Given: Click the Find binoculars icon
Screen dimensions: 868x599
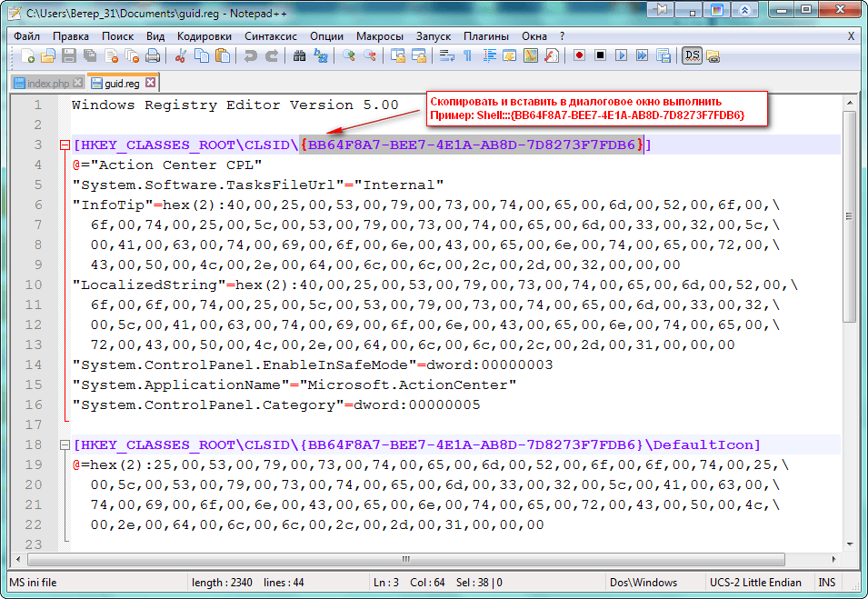Looking at the screenshot, I should click(x=299, y=56).
